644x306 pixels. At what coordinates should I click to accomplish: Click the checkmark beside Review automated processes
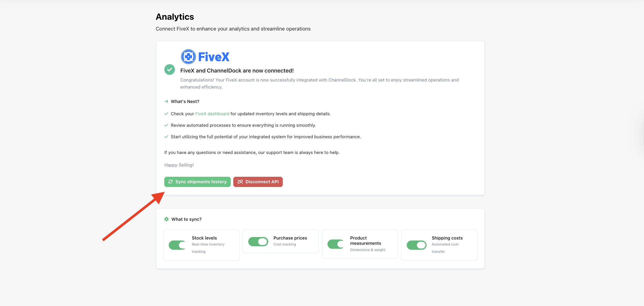pos(166,125)
